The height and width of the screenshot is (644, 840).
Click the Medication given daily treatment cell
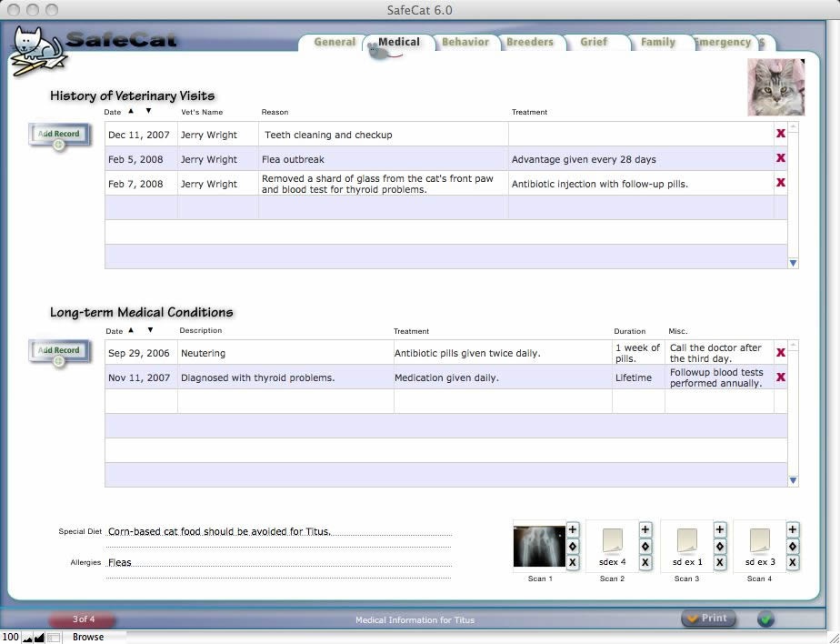point(503,377)
